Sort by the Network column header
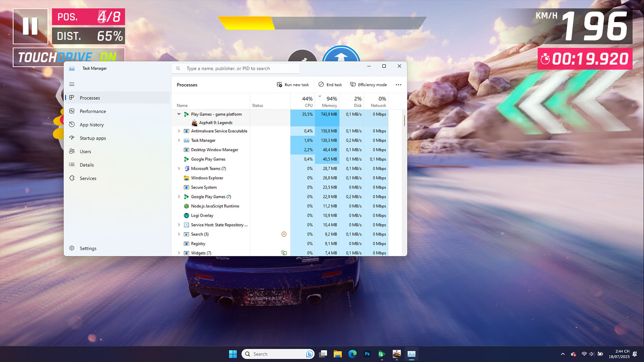This screenshot has height=362, width=644. (x=376, y=101)
